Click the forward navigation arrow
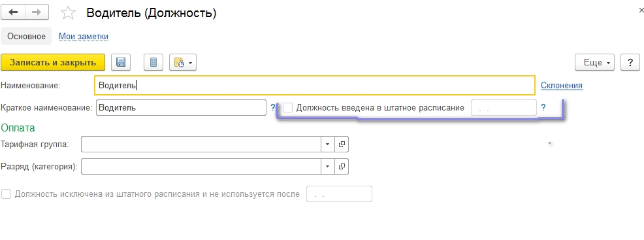The width and height of the screenshot is (644, 240). click(37, 12)
